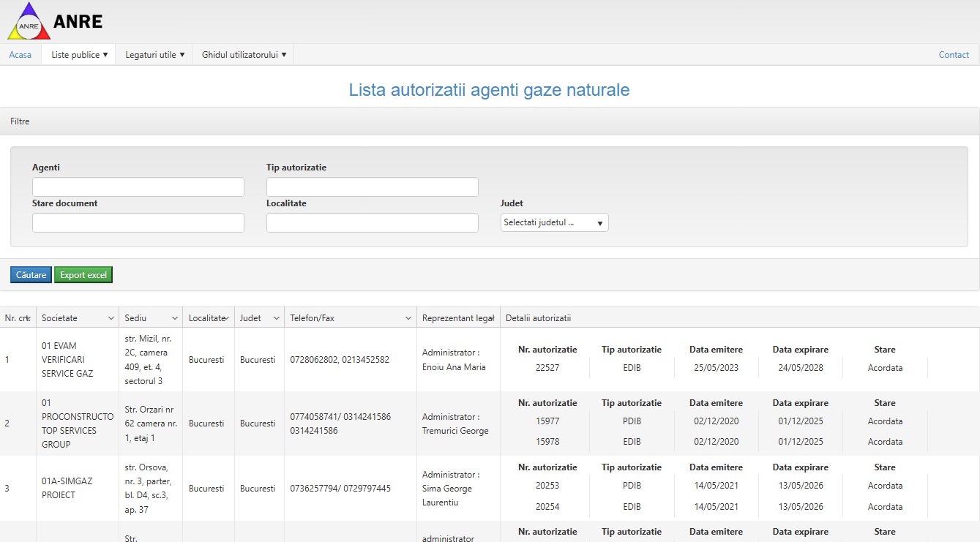980x542 pixels.
Task: Collapse the Filtre panel header
Action: click(x=20, y=121)
